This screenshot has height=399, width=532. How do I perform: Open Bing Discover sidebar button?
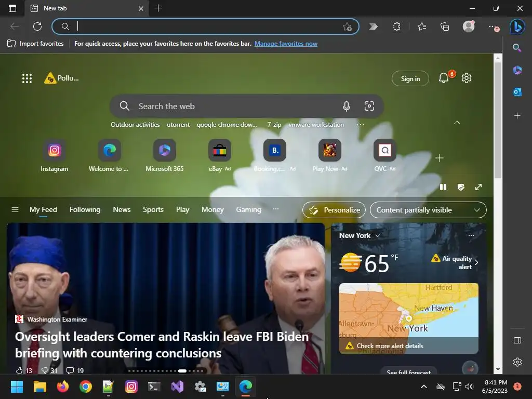517,26
